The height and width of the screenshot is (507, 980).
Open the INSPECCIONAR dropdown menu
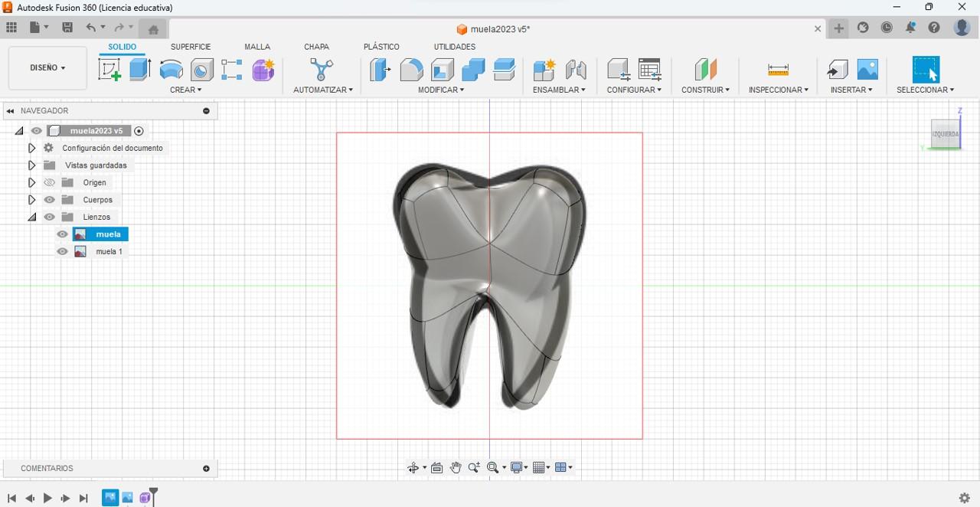tap(779, 90)
